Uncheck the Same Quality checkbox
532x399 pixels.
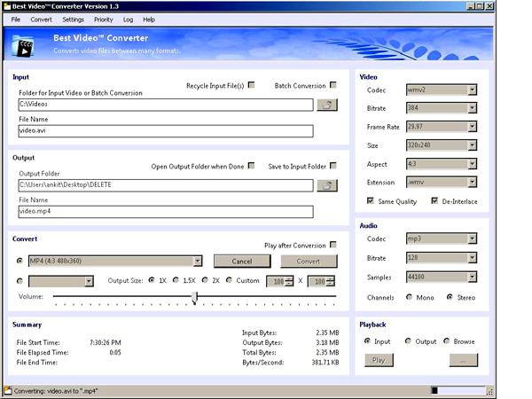tap(371, 200)
